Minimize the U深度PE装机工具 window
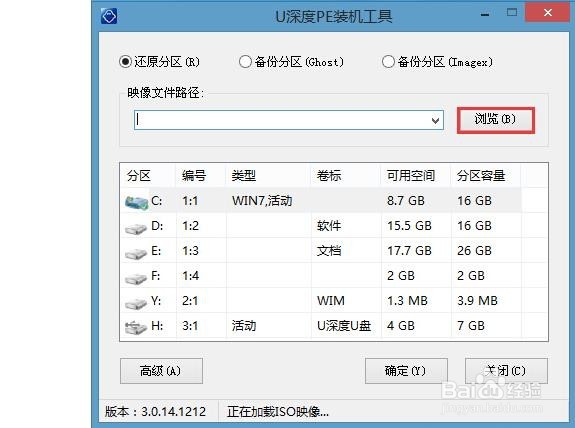The height and width of the screenshot is (428, 575). (485, 14)
